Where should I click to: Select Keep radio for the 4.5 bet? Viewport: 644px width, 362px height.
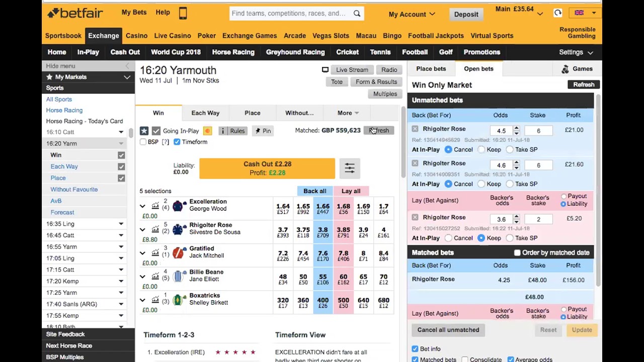coord(481,149)
